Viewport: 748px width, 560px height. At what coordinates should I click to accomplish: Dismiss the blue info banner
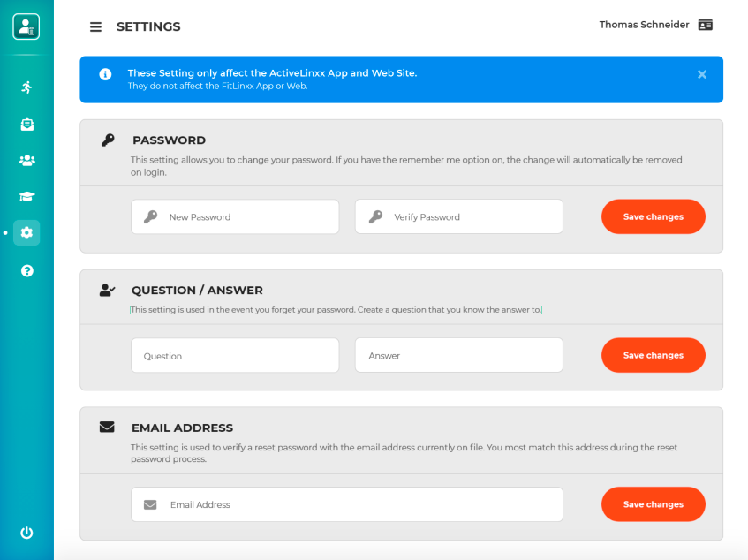point(702,74)
